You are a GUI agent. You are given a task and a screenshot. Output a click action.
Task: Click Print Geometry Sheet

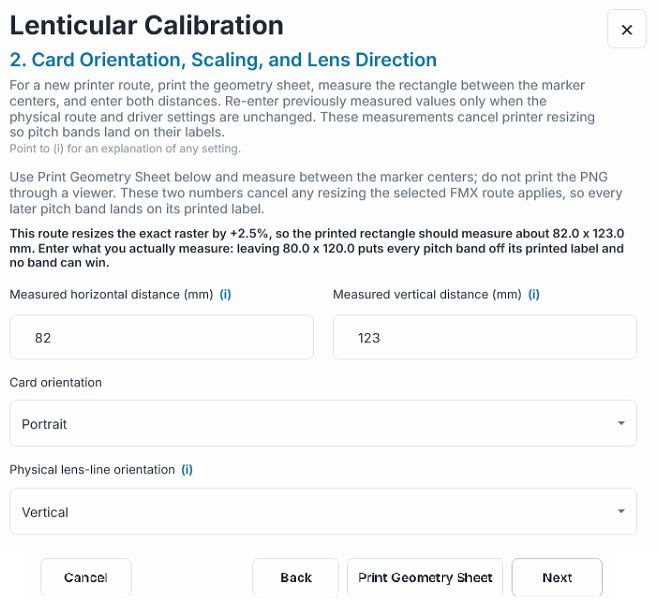425,577
